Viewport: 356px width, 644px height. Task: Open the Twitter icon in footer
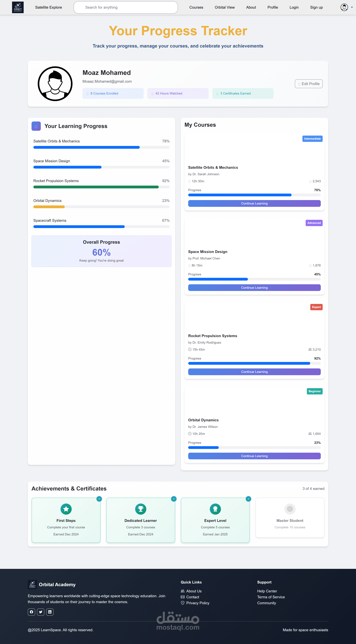(41, 612)
